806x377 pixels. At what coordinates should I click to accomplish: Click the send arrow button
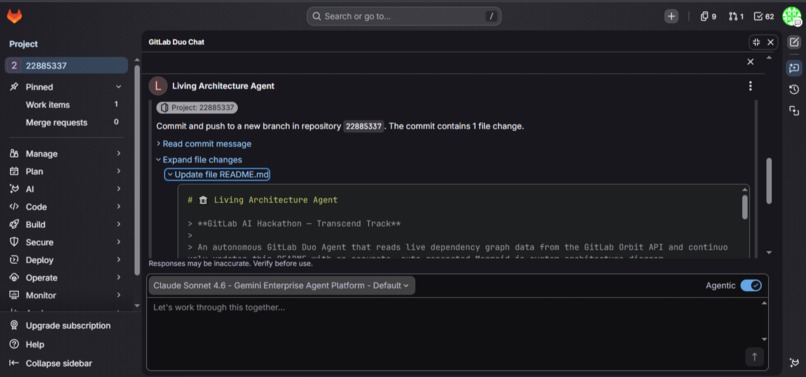point(755,357)
